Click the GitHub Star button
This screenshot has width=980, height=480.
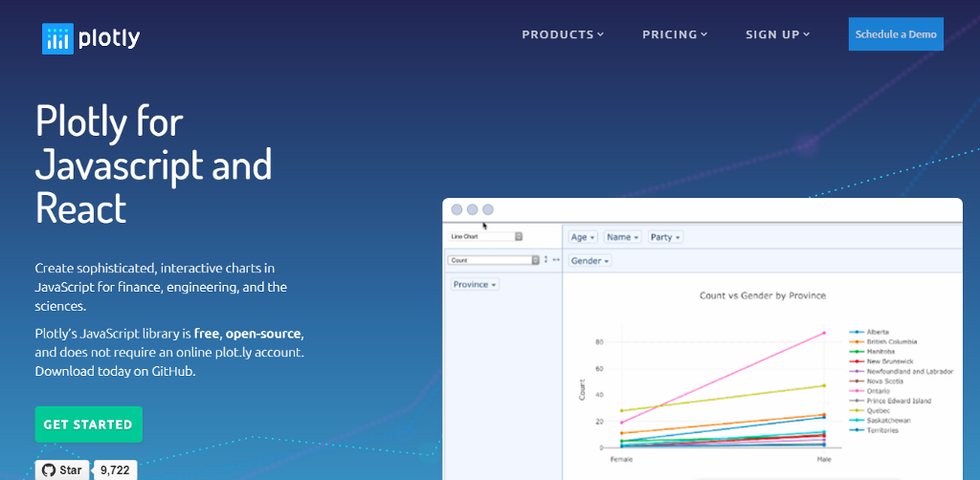point(62,470)
